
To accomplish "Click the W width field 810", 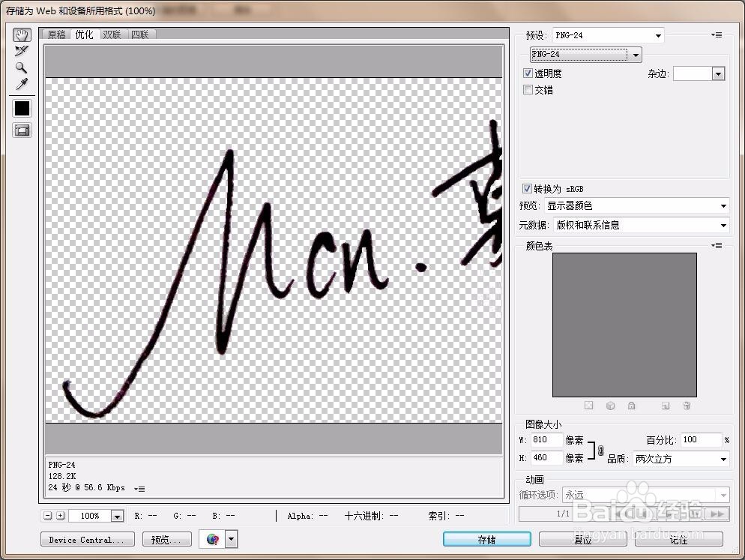I will point(546,440).
